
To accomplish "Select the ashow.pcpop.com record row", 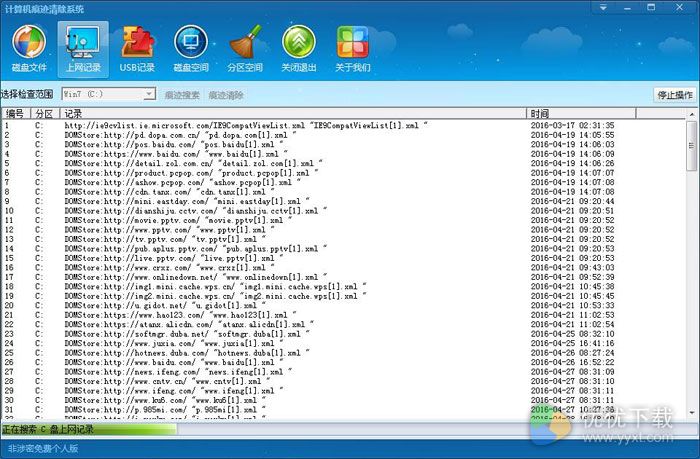I will click(x=343, y=182).
